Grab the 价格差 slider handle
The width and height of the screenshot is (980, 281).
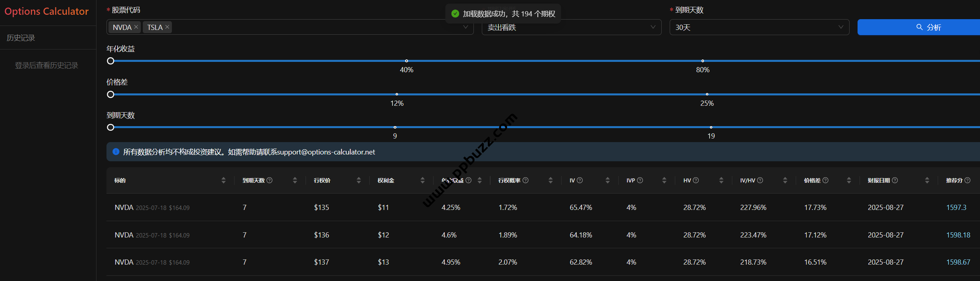tap(111, 95)
